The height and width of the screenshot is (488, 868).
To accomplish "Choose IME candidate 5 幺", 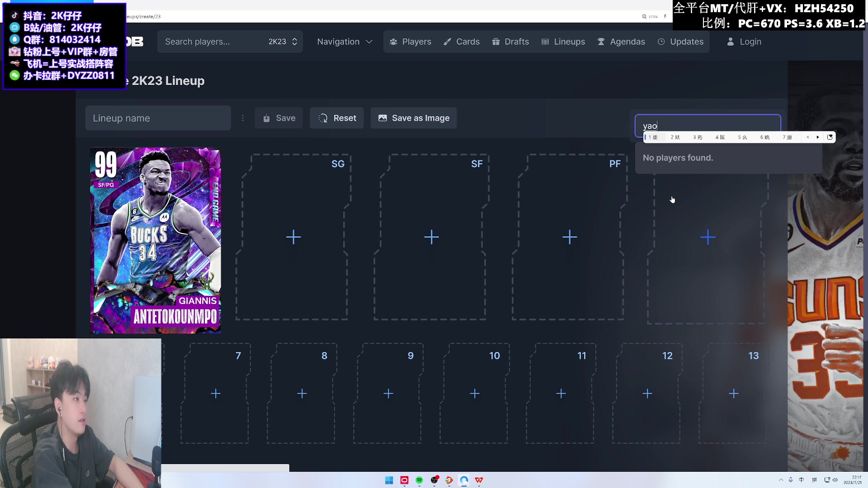I will pyautogui.click(x=742, y=137).
